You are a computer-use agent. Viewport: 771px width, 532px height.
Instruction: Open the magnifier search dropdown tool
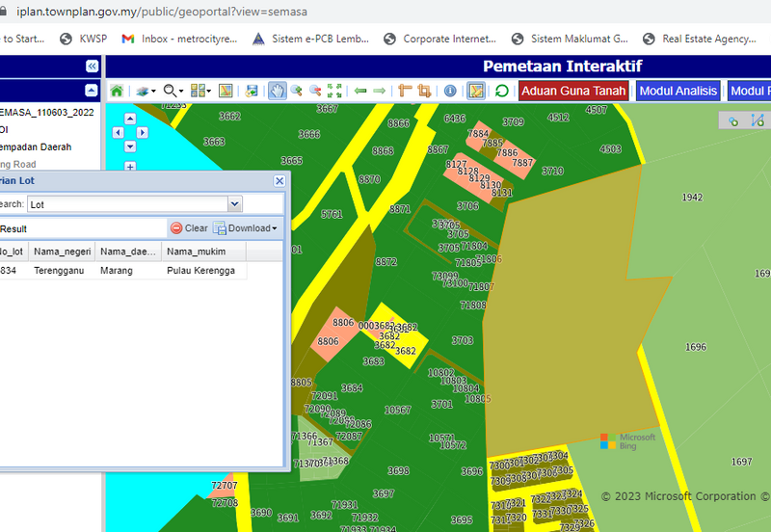click(x=173, y=91)
